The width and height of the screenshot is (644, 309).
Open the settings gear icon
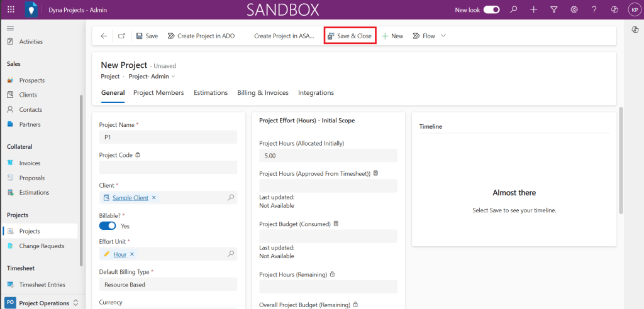point(574,10)
